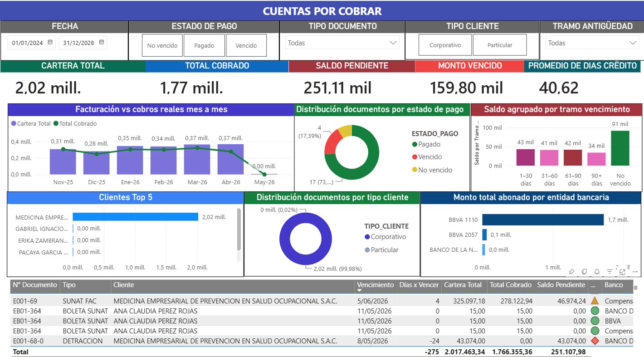This screenshot has width=644, height=357.
Task: Open Tramo Antigüedad dropdown
Action: click(592, 43)
